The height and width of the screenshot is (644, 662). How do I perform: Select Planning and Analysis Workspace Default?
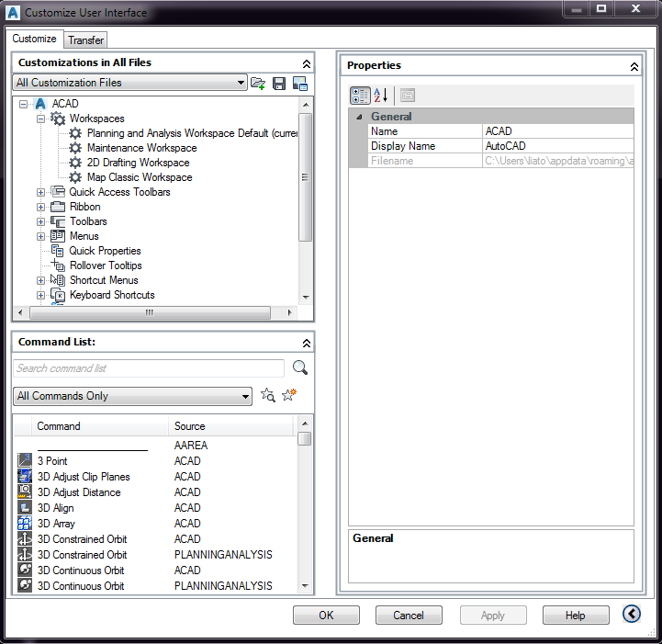(192, 133)
